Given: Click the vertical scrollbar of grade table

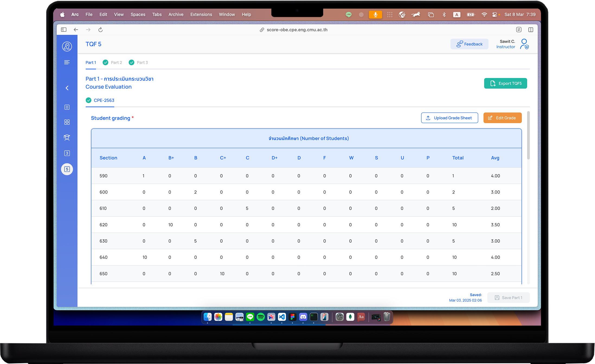Looking at the screenshot, I should pos(528,136).
